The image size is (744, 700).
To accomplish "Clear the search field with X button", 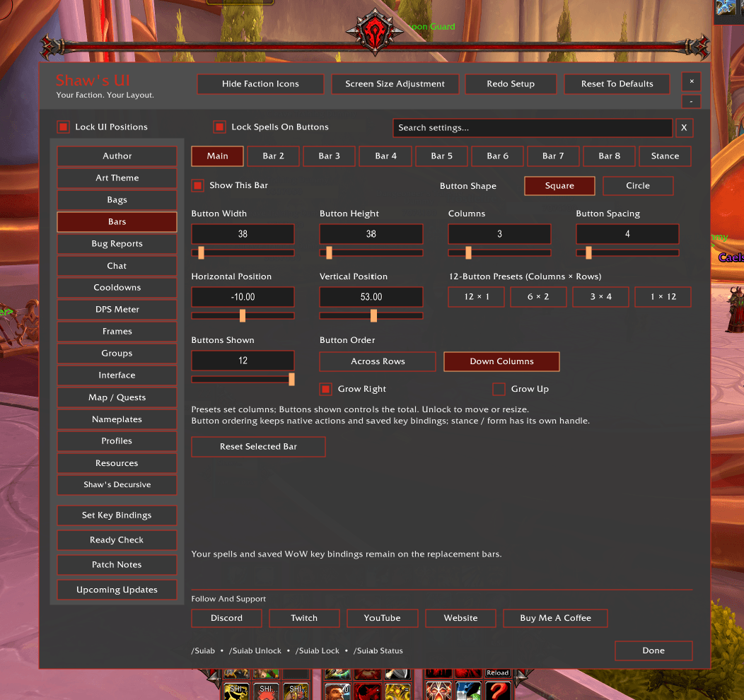I will (x=684, y=127).
